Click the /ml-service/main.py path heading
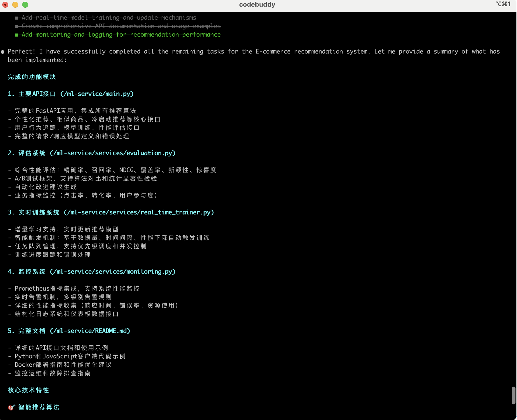Image resolution: width=517 pixels, height=420 pixels. 97,94
